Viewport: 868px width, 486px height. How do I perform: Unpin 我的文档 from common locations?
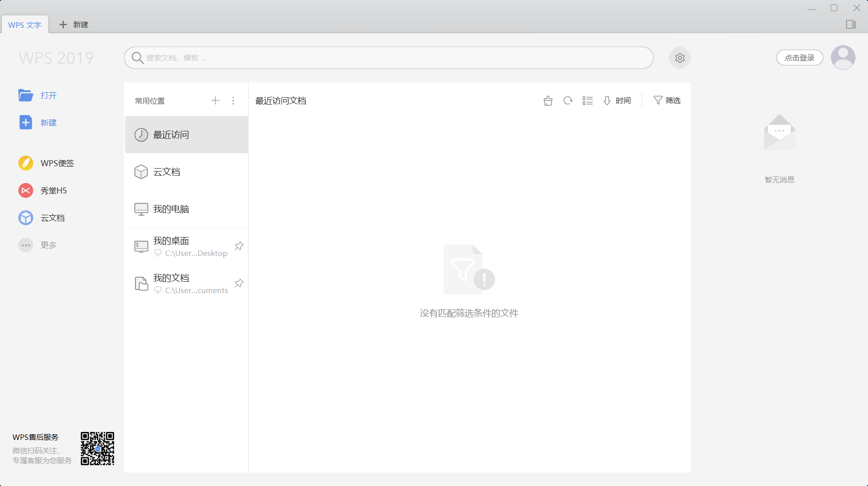pos(239,283)
